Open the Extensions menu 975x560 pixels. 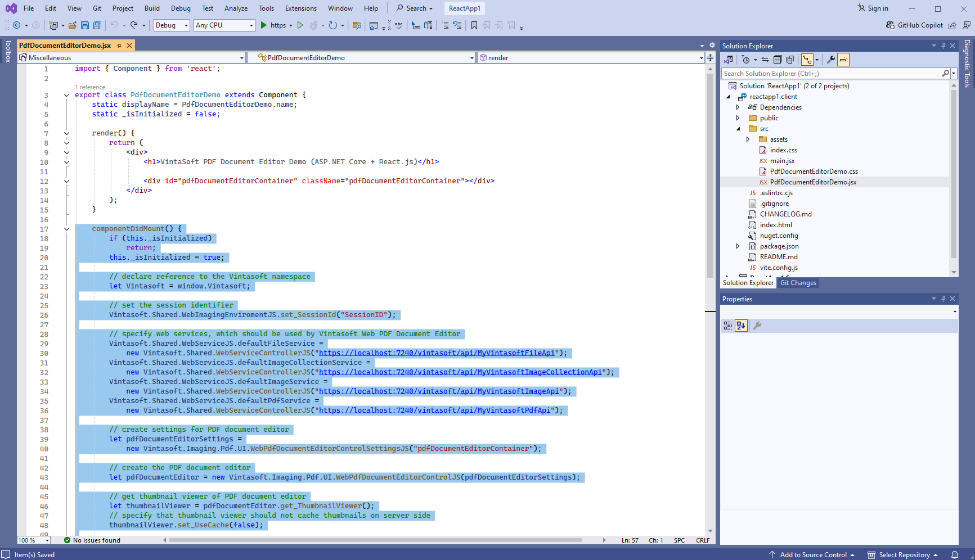point(301,8)
